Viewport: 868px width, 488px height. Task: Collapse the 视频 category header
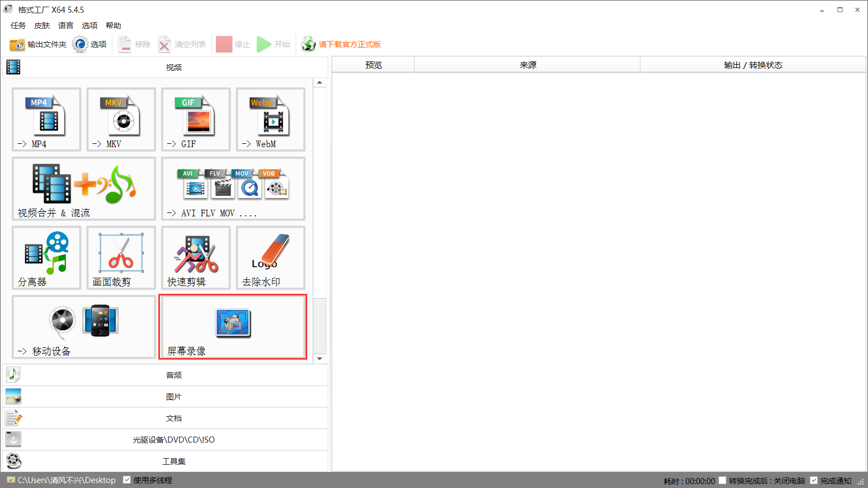tap(166, 68)
